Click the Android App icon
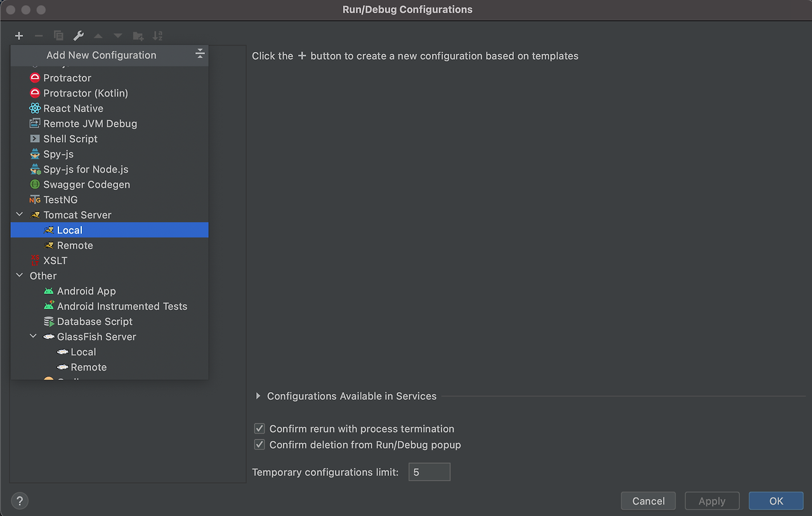 (x=49, y=291)
